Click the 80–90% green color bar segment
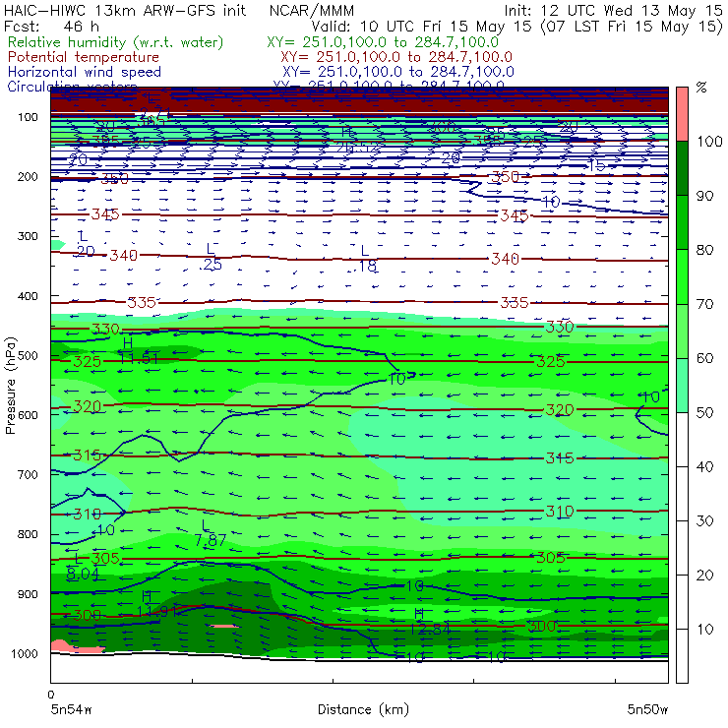 (682, 222)
